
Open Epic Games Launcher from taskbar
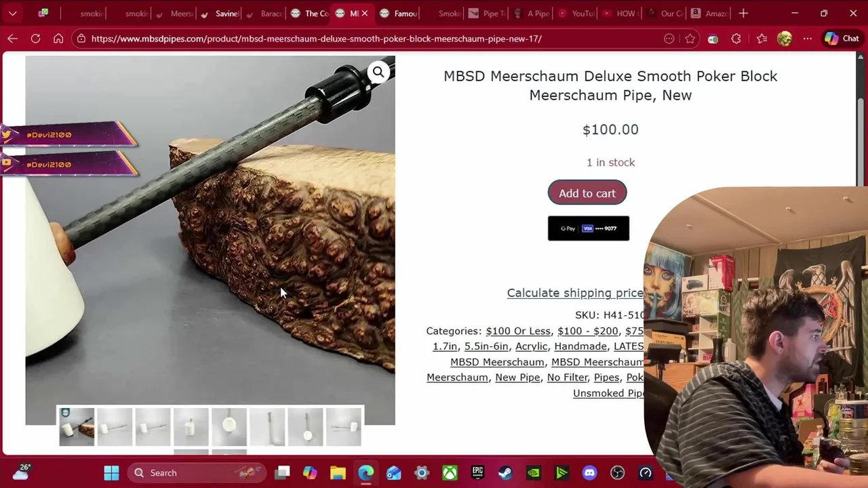click(478, 472)
